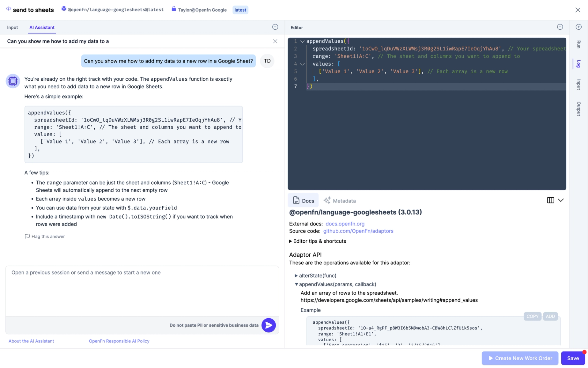The height and width of the screenshot is (368, 588).
Task: Open the docs.openfn.org external docs link
Action: click(x=345, y=224)
